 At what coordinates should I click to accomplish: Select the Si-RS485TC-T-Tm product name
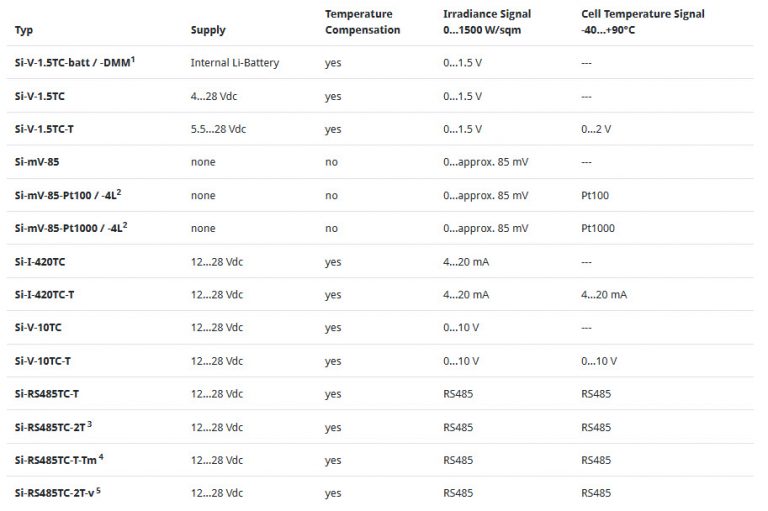(x=60, y=460)
